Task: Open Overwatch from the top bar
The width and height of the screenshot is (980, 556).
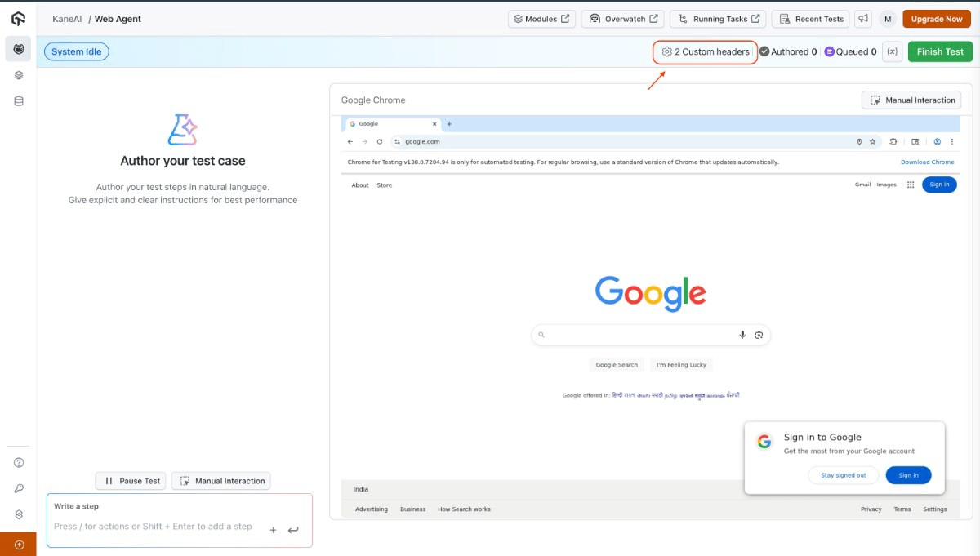Action: point(623,19)
